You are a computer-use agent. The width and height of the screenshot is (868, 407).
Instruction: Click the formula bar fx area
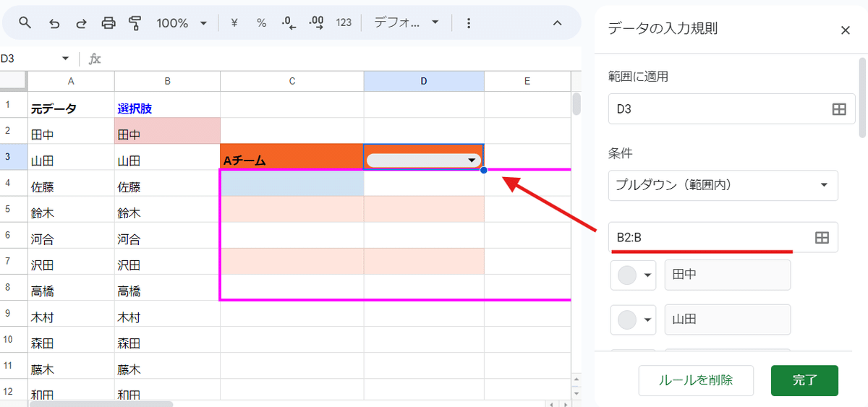tap(95, 59)
